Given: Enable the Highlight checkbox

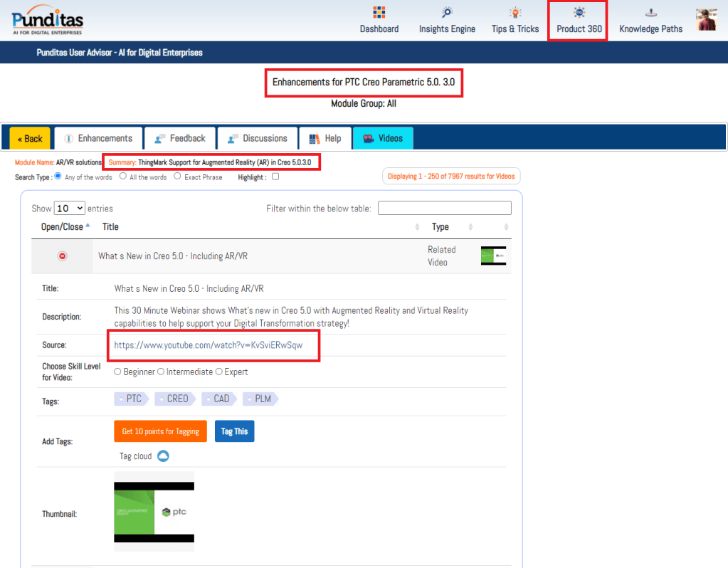Looking at the screenshot, I should pyautogui.click(x=275, y=177).
